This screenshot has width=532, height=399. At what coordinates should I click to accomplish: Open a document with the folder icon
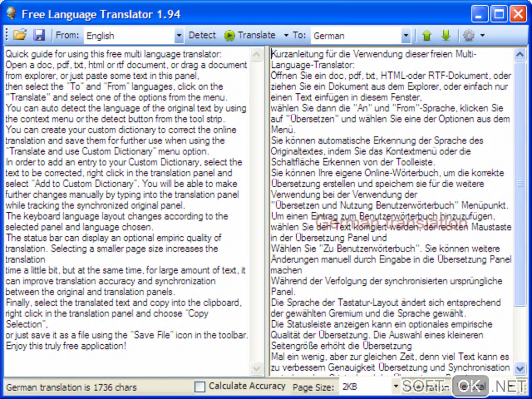coord(20,35)
